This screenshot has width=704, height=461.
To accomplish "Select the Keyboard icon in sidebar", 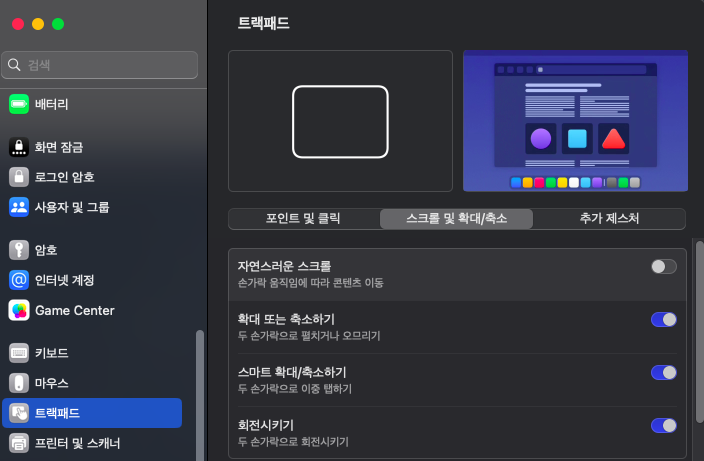I will pyautogui.click(x=19, y=353).
